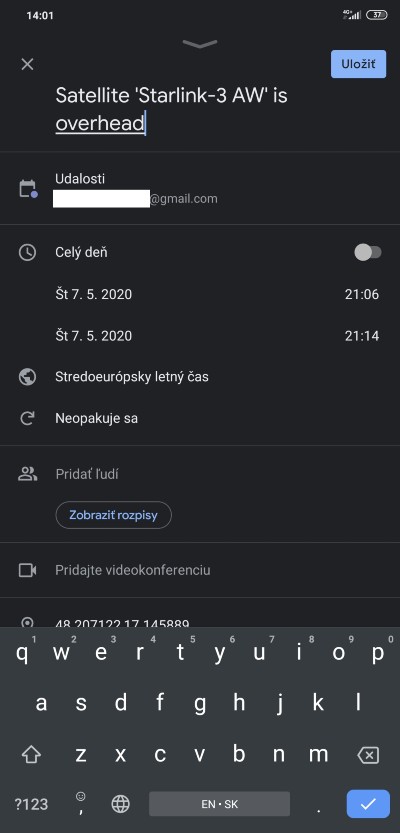Tap the clock icon next to Celý deň
The height and width of the screenshot is (833, 400).
click(27, 252)
